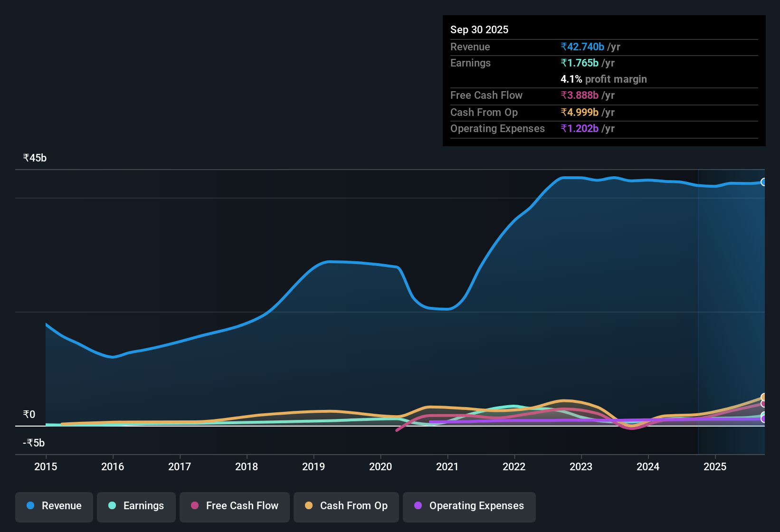Image resolution: width=780 pixels, height=532 pixels.
Task: Click the teal Earnings legend dot
Action: (112, 506)
